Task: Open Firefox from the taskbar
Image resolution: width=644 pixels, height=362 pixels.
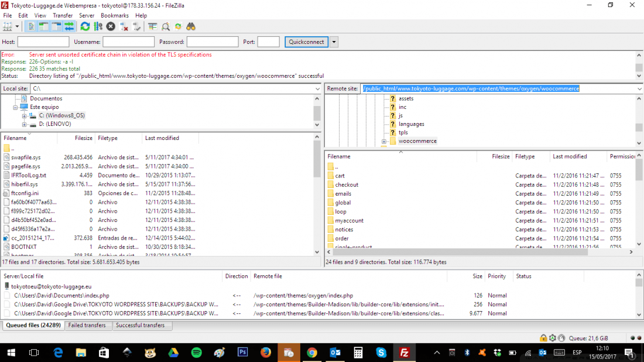Action: pos(266,353)
